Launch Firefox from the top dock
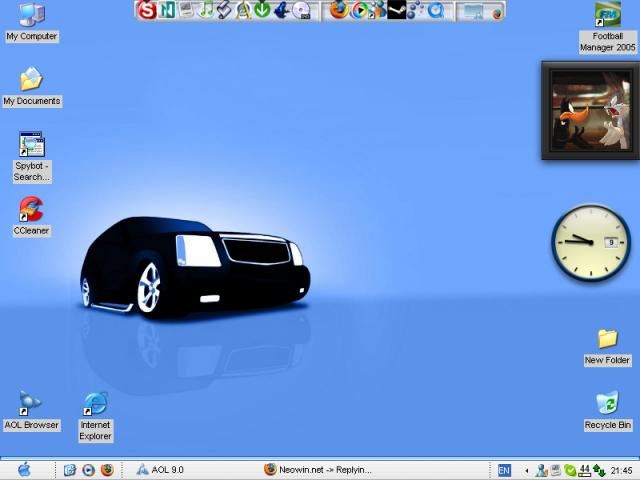 pyautogui.click(x=339, y=10)
